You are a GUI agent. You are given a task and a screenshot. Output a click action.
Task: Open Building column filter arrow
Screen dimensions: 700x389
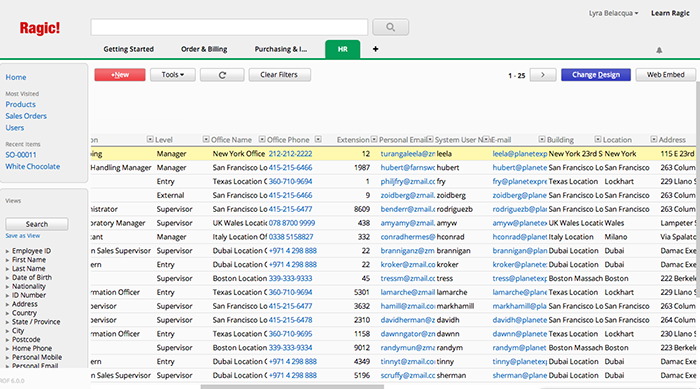tap(598, 139)
